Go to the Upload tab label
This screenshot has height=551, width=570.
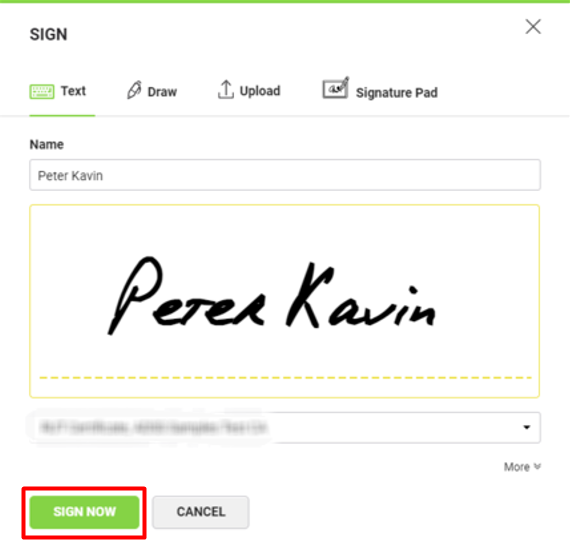click(260, 91)
